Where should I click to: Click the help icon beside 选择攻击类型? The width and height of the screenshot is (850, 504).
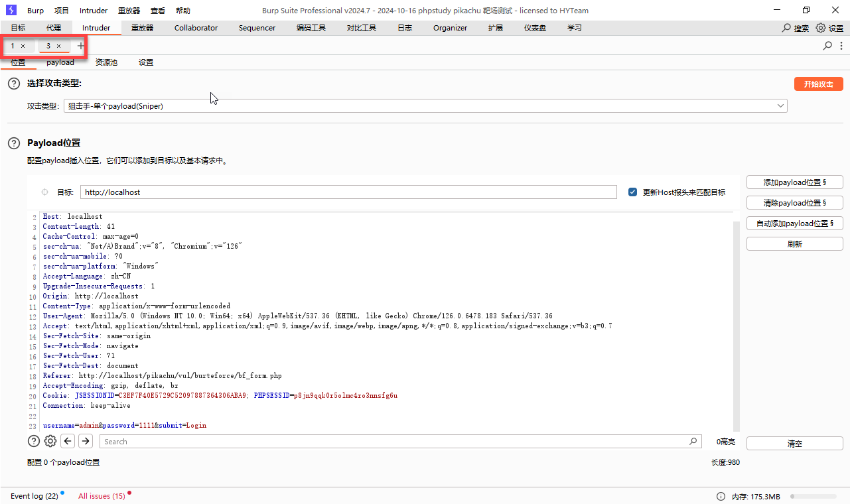click(x=14, y=84)
